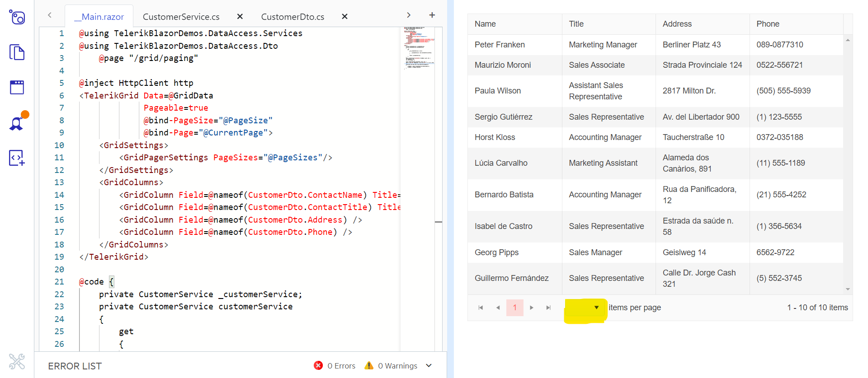Click the yellow warning icon in Error List
868x378 pixels.
(x=369, y=365)
